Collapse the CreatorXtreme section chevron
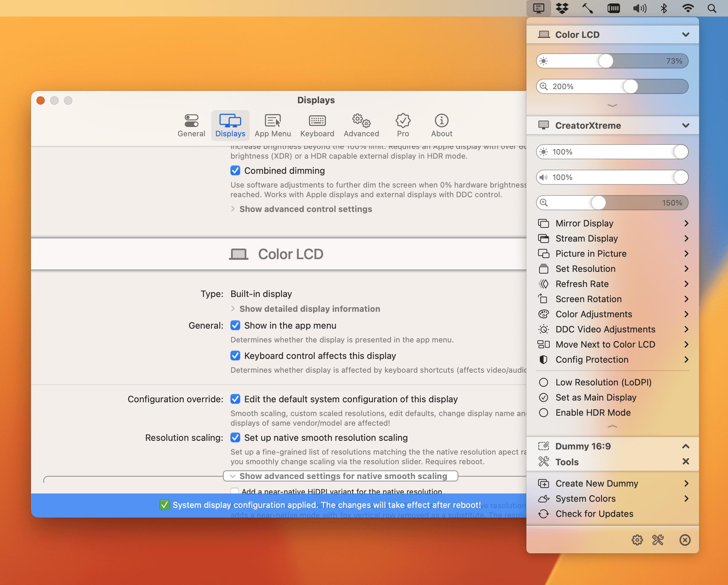This screenshot has height=585, width=728. (x=686, y=126)
